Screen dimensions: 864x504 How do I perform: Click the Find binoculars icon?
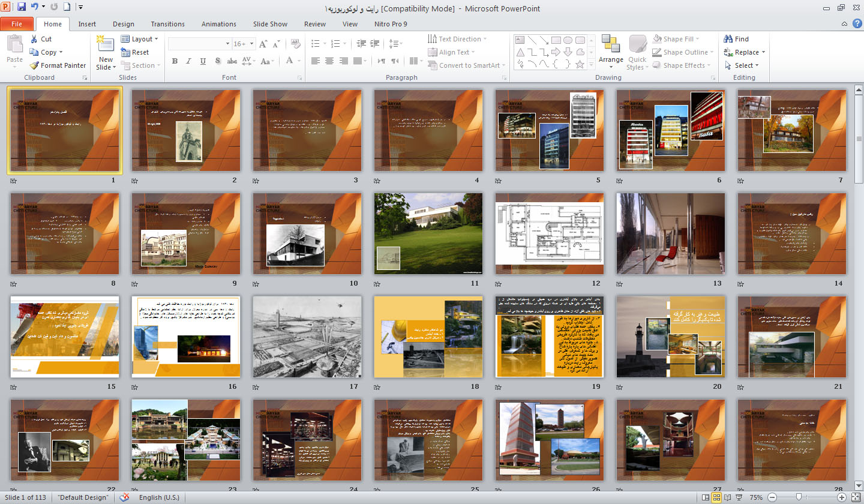tap(728, 39)
